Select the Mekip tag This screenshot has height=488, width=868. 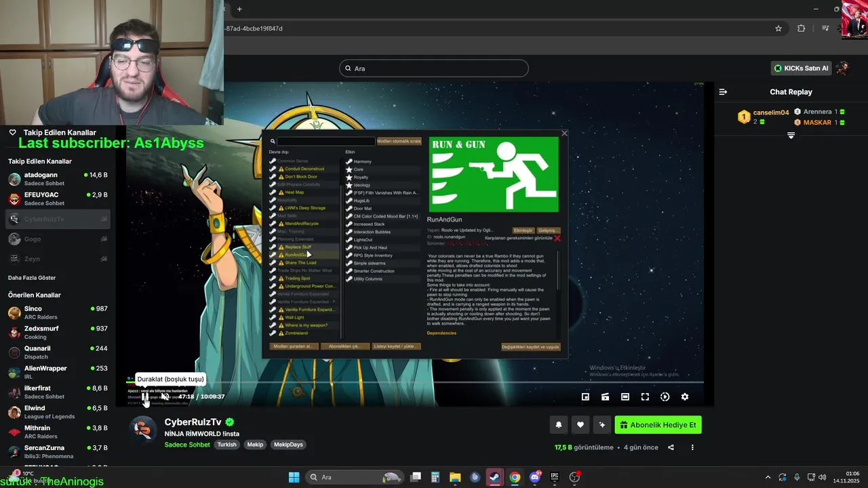255,445
